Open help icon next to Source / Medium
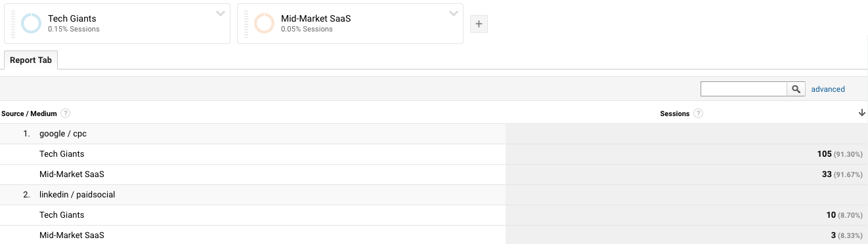Viewport: 868px width, 244px height. coord(66,113)
